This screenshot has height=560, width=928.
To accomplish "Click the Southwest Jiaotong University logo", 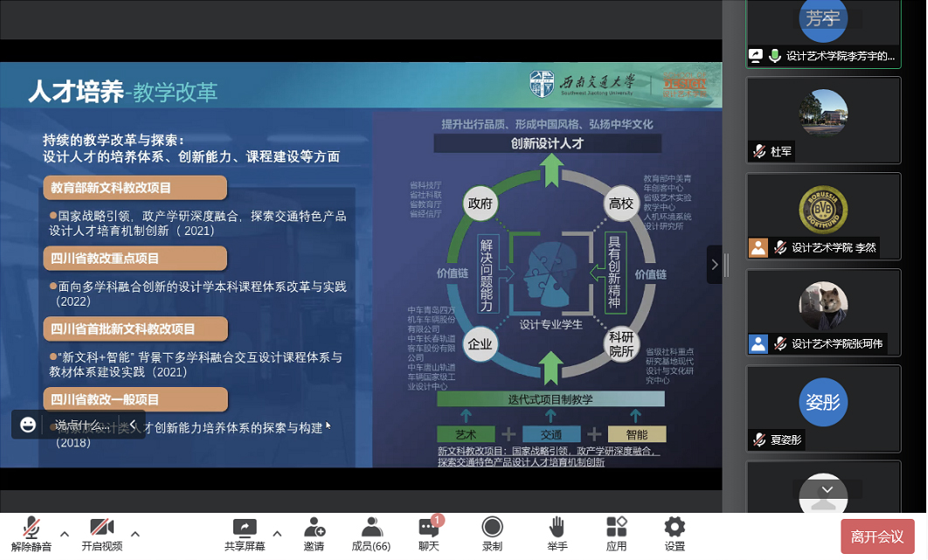I will (x=583, y=84).
